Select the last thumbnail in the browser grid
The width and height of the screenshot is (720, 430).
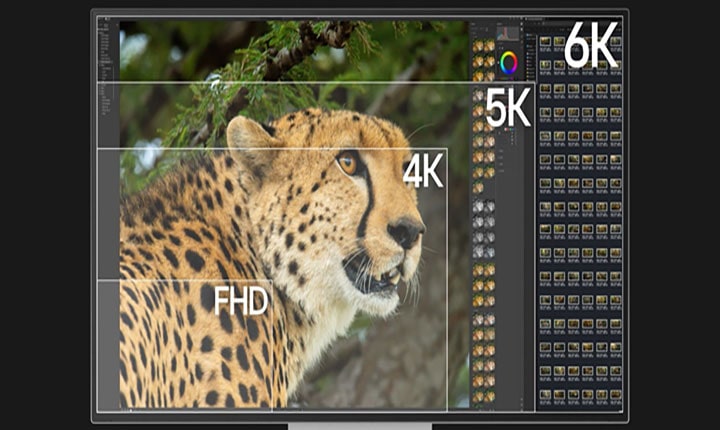point(615,397)
